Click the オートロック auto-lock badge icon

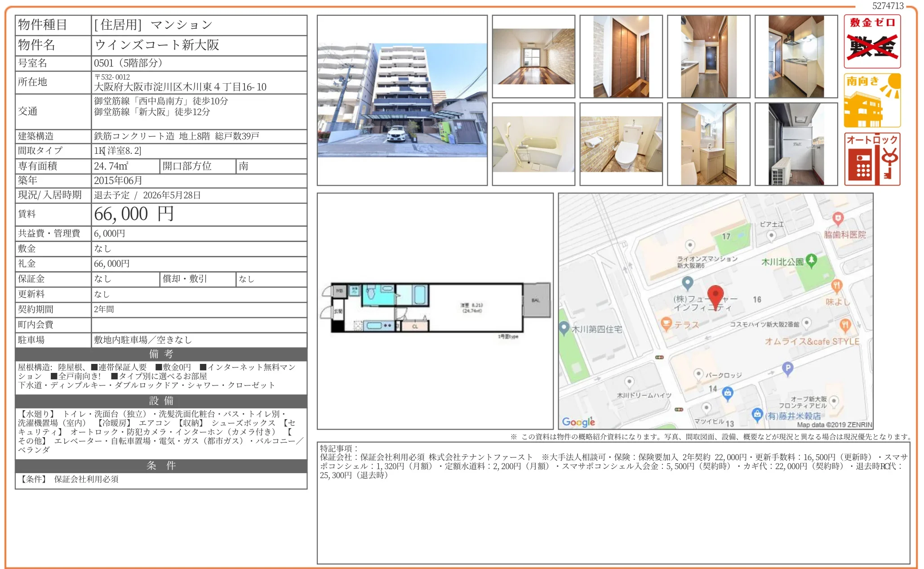pyautogui.click(x=872, y=159)
